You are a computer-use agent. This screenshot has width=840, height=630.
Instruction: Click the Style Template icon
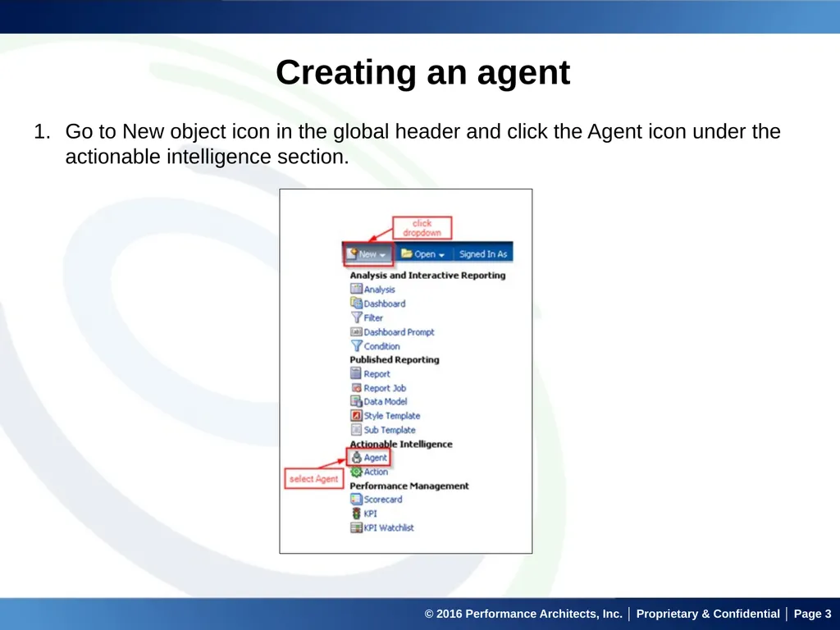coord(356,415)
